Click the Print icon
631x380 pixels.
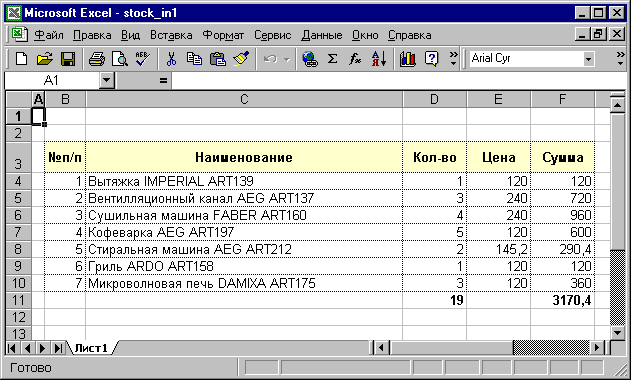97,59
